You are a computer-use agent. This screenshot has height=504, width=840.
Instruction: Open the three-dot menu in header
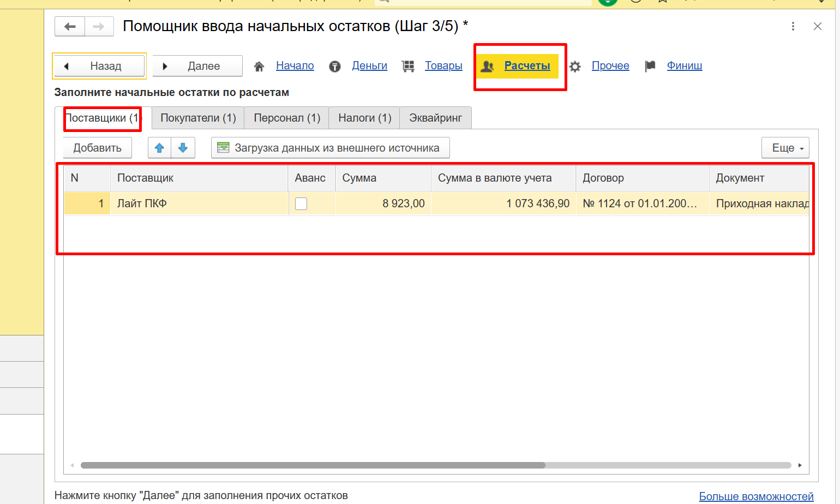[793, 26]
